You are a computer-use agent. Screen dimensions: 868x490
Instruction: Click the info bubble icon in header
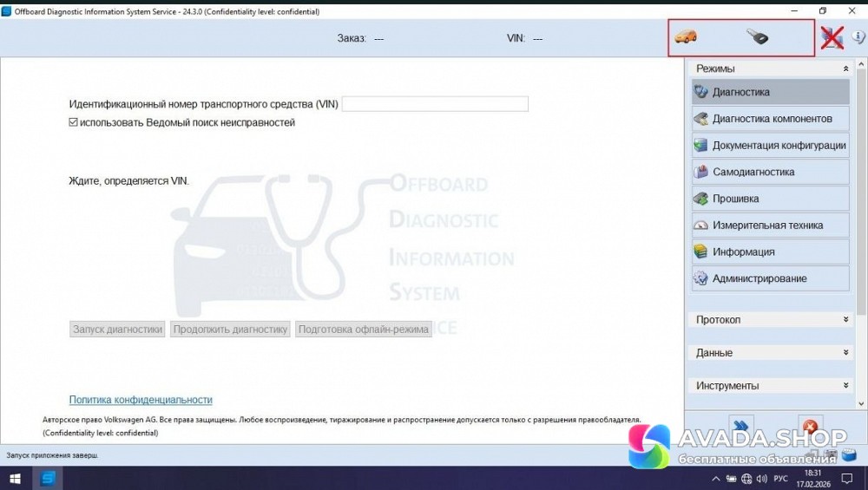pos(858,37)
